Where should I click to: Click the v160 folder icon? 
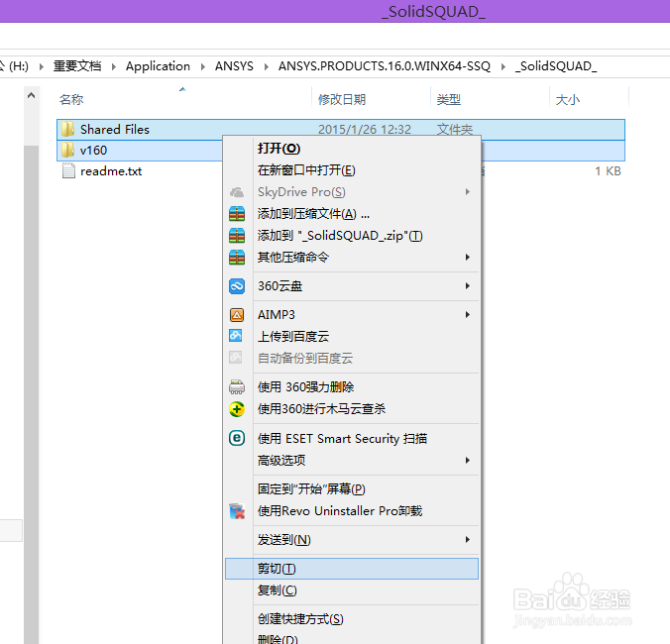click(67, 150)
